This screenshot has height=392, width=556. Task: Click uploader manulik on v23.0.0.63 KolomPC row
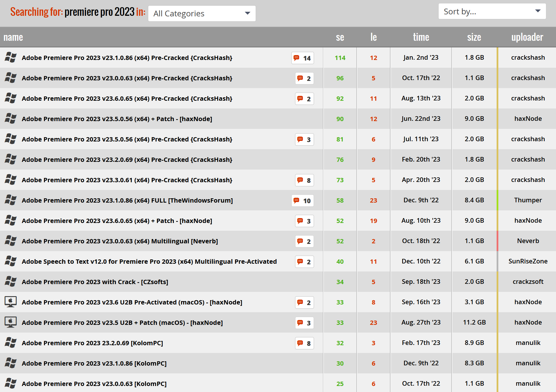pyautogui.click(x=528, y=383)
